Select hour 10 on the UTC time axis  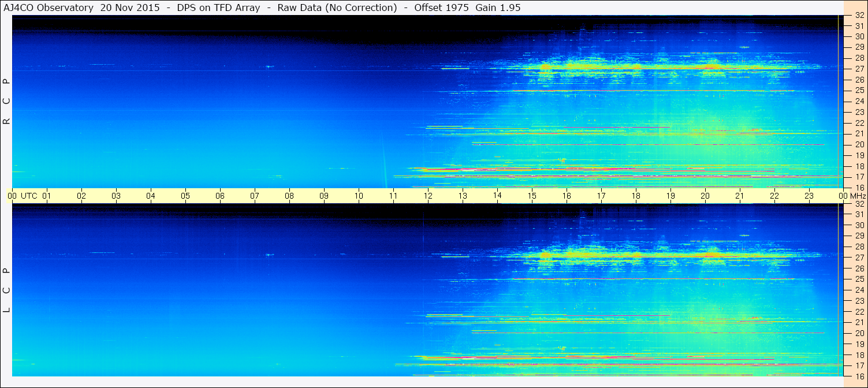(x=359, y=196)
